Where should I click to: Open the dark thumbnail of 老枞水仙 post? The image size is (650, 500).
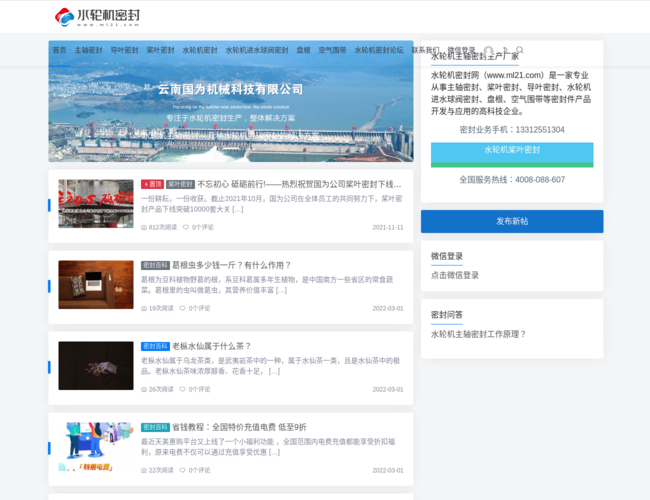96,366
